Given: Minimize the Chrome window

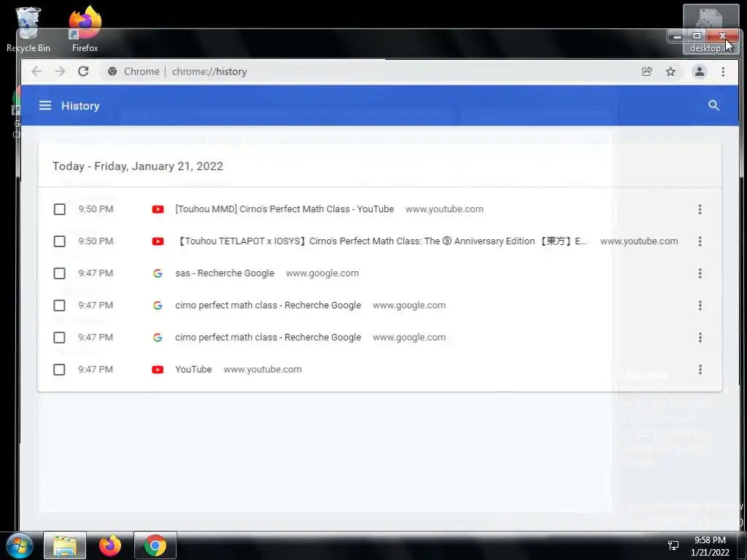Looking at the screenshot, I should pos(678,36).
